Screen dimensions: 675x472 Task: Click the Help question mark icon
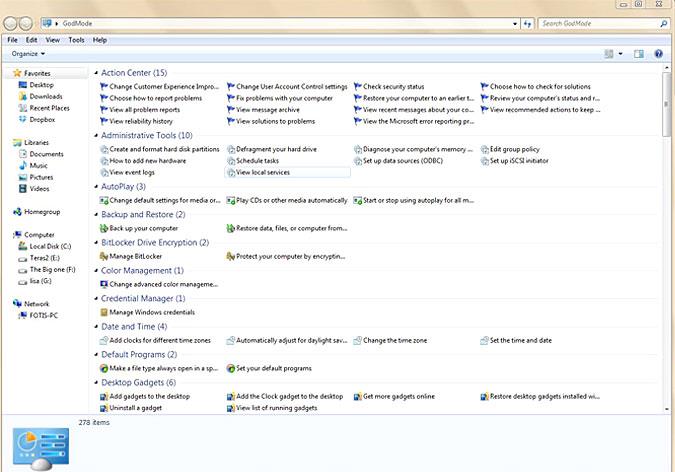[658, 54]
